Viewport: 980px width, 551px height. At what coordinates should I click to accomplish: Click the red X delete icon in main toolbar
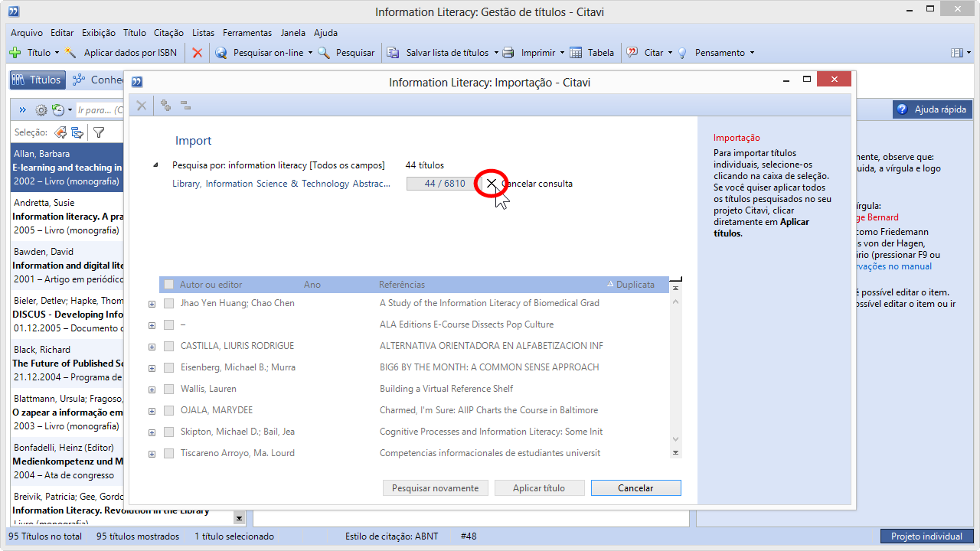point(198,53)
